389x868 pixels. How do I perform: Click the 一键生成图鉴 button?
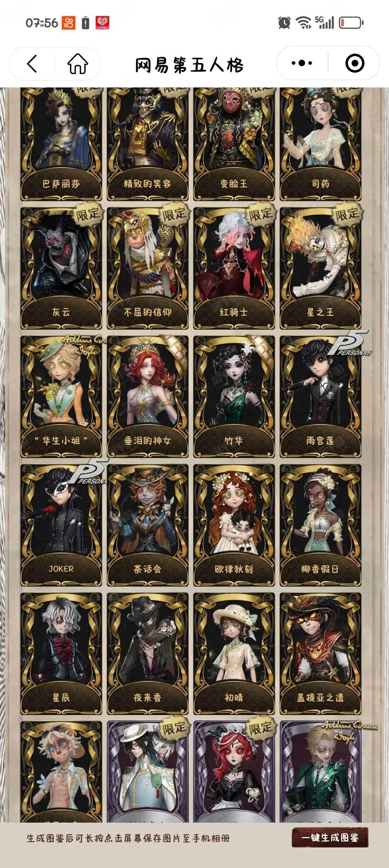coord(330,837)
